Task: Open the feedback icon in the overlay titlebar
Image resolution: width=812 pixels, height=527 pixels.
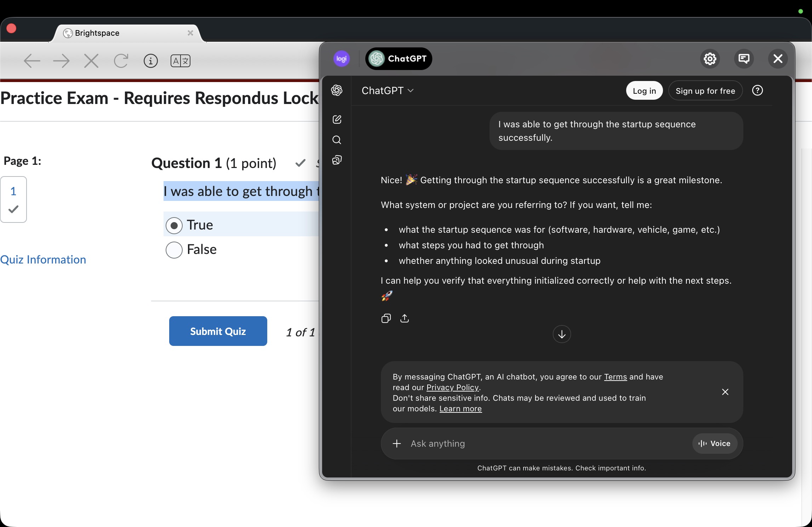Action: tap(744, 59)
